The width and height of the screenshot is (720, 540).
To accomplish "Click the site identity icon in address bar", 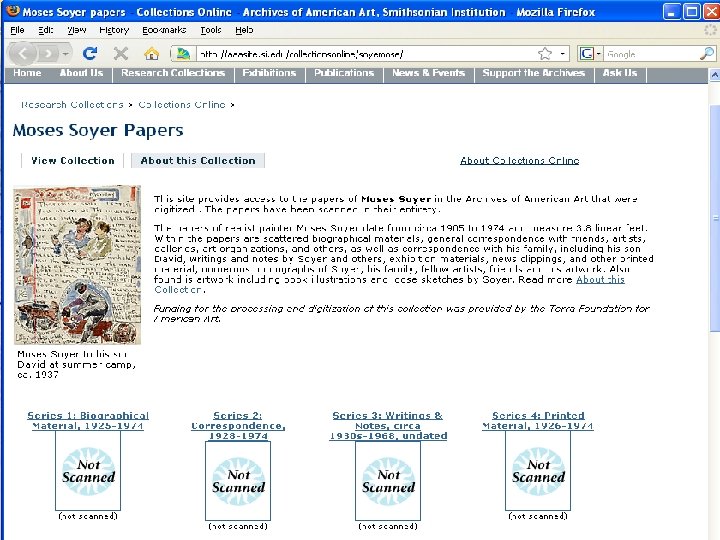I will tap(183, 54).
